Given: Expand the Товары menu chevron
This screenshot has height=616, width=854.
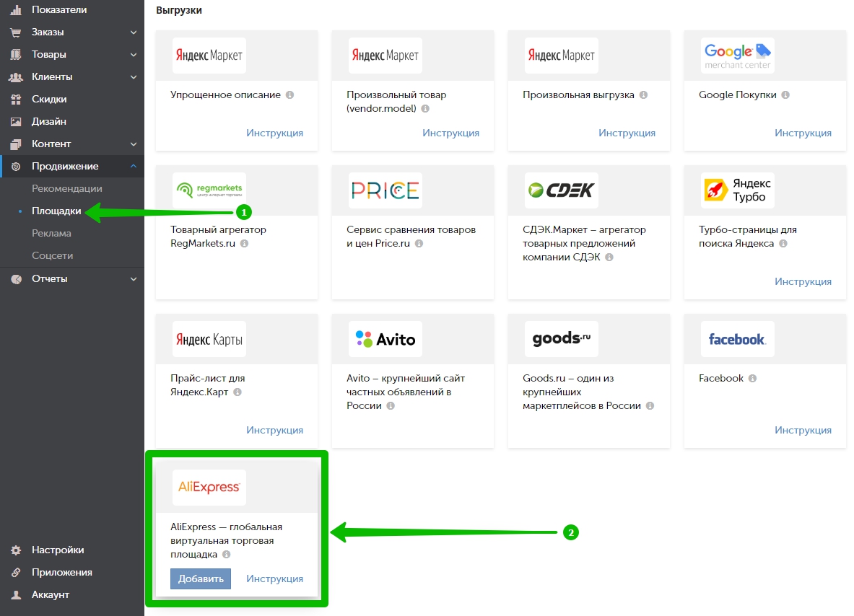Looking at the screenshot, I should [134, 54].
